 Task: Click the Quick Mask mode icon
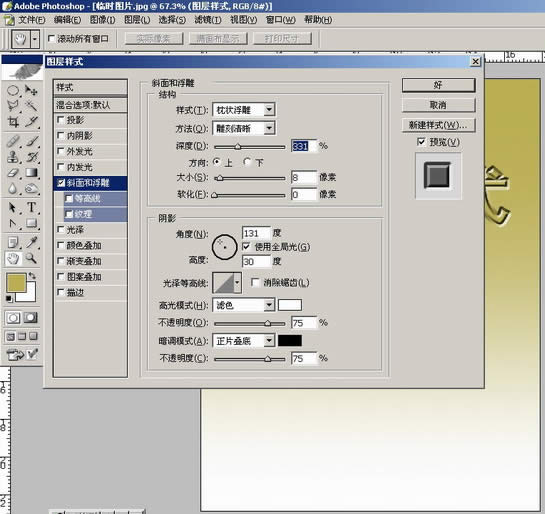click(31, 318)
